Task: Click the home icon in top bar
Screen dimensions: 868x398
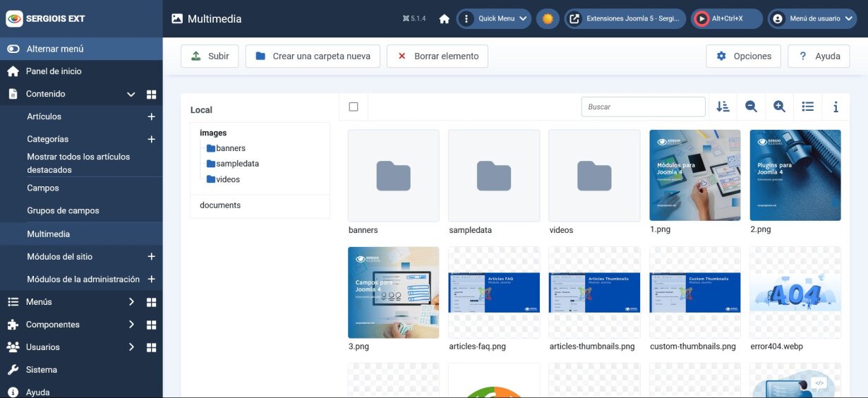Action: [445, 19]
